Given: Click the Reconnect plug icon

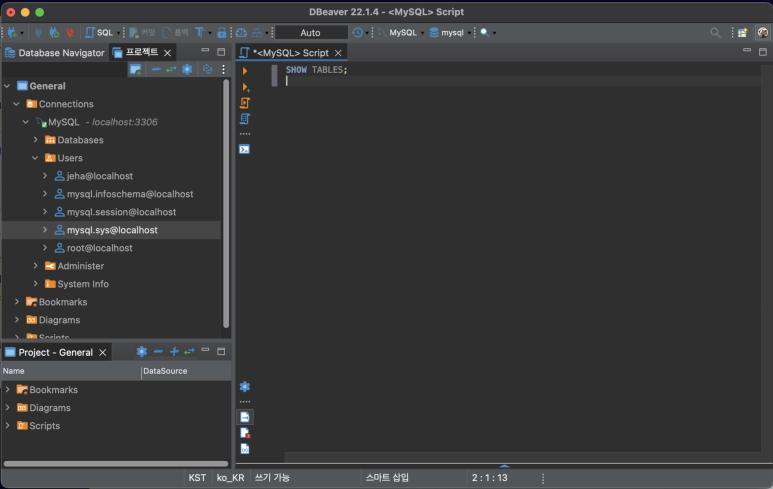Looking at the screenshot, I should click(54, 33).
